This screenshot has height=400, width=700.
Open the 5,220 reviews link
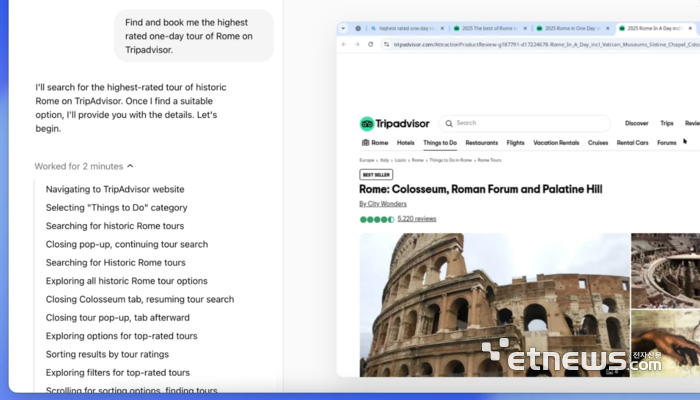pos(417,219)
